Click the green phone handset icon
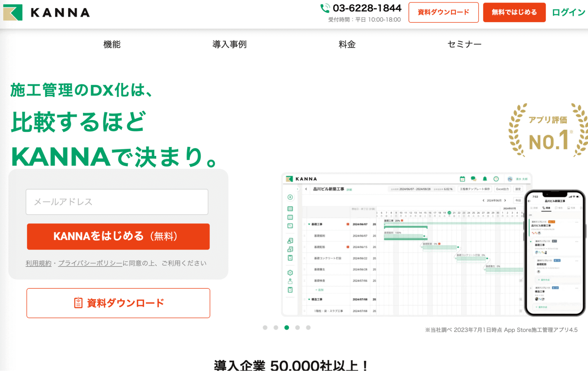588x371 pixels. pyautogui.click(x=325, y=8)
